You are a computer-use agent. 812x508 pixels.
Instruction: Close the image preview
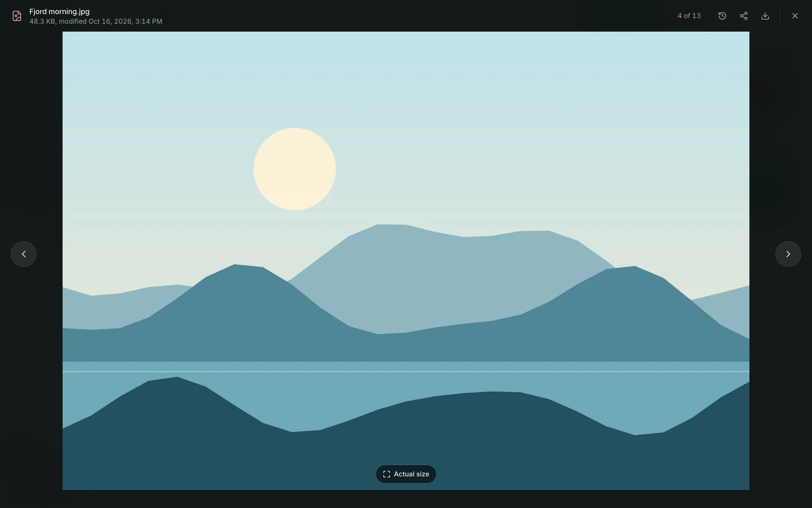coord(795,16)
